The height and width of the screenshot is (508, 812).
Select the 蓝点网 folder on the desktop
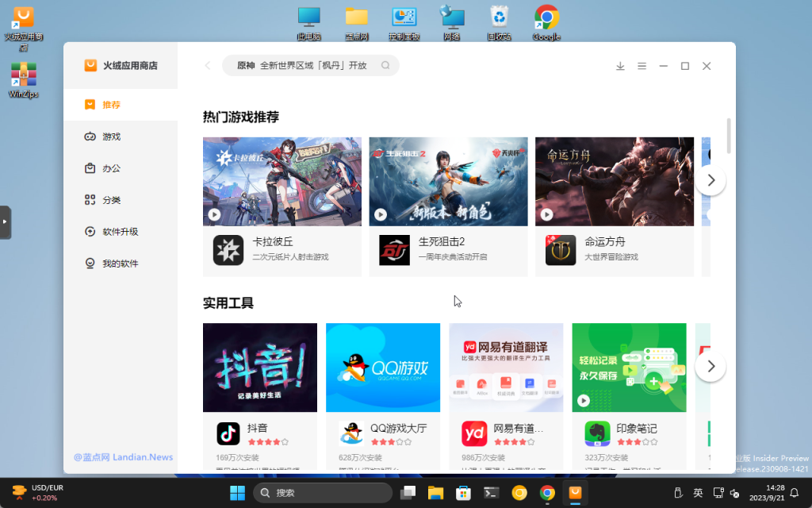coord(357,23)
